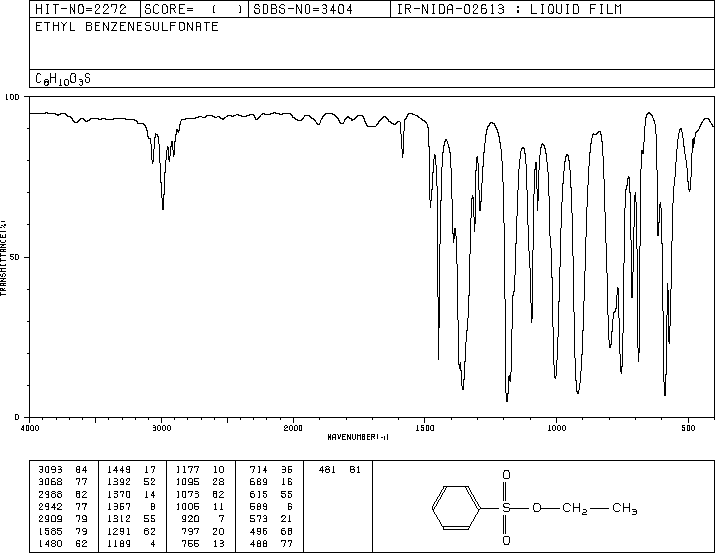Select peak entry 1095 in the table
Screen dimensions: 715x553
tap(187, 482)
